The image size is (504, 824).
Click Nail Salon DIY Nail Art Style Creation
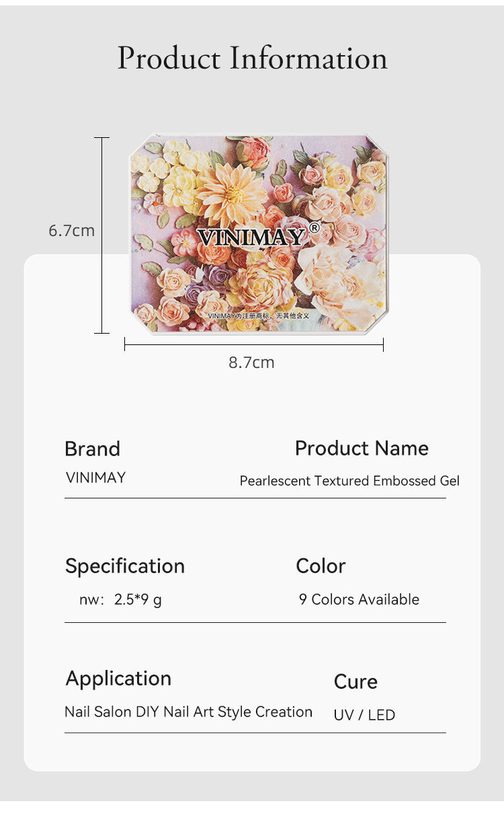click(x=188, y=712)
